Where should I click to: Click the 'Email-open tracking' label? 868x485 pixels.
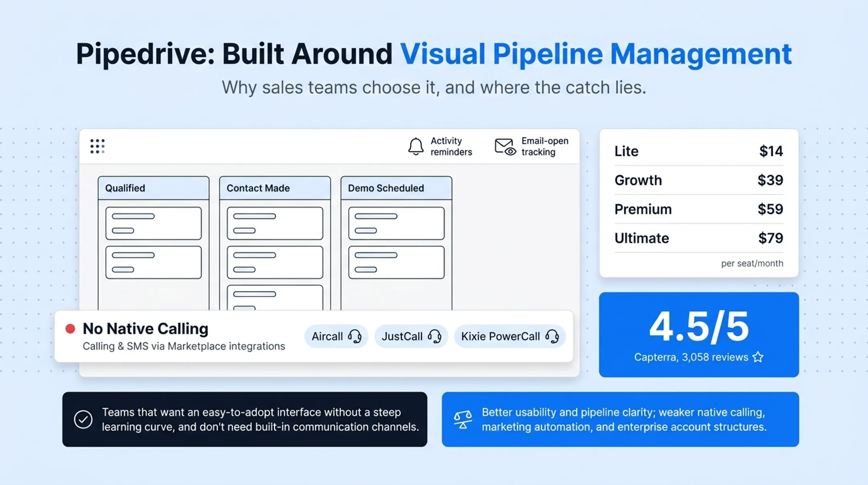click(545, 146)
